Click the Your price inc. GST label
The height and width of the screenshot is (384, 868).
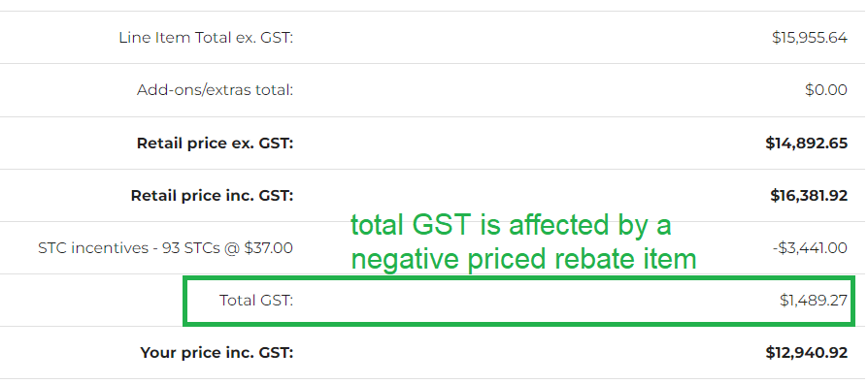pyautogui.click(x=217, y=353)
